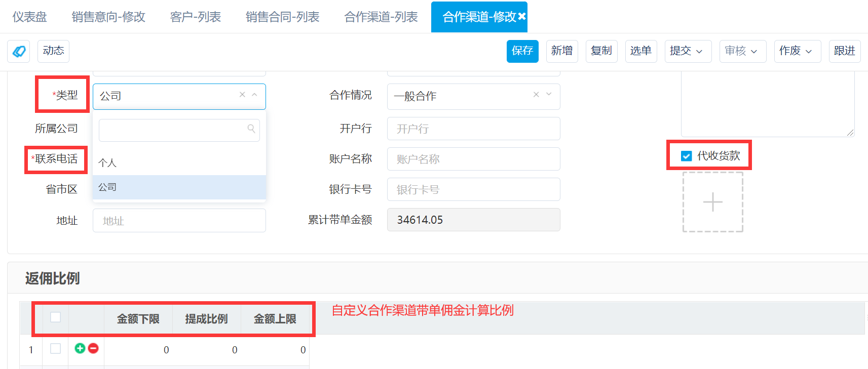The image size is (868, 369).
Task: Click the 保存 button
Action: [x=522, y=51]
